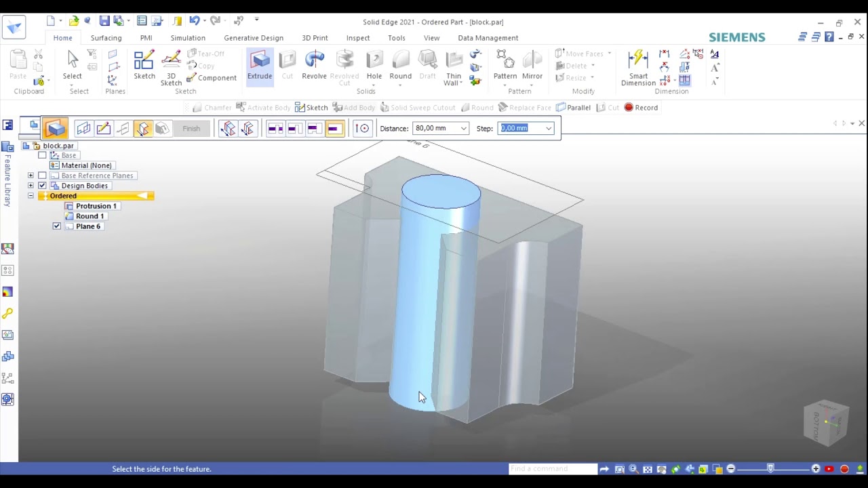Screen dimensions: 868x488
Task: Select the Round tool in Solids
Action: point(401,65)
